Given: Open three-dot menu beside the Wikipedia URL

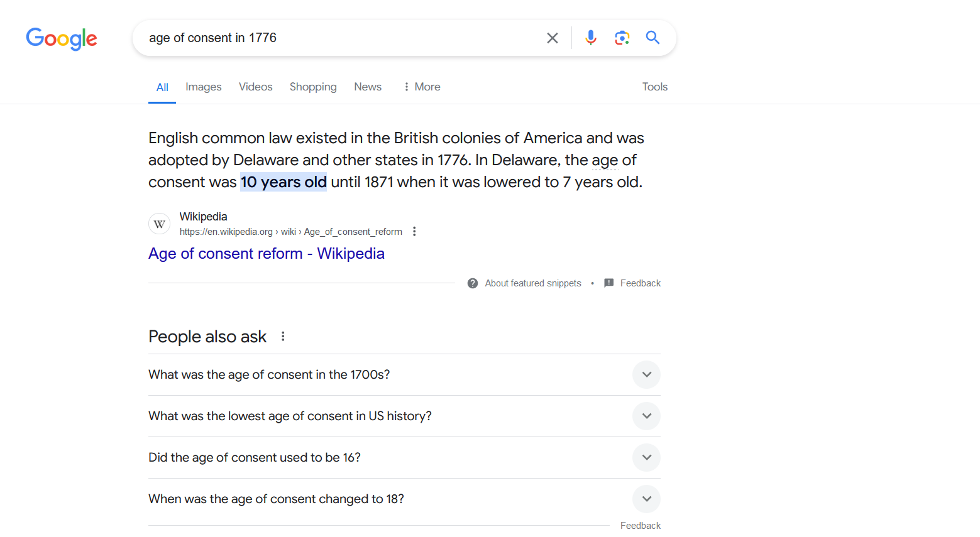Looking at the screenshot, I should [414, 232].
